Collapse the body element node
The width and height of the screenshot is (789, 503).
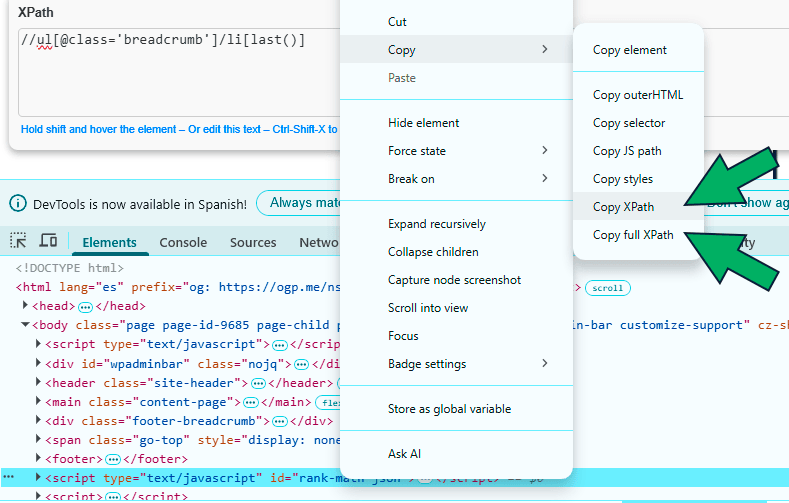[26, 325]
